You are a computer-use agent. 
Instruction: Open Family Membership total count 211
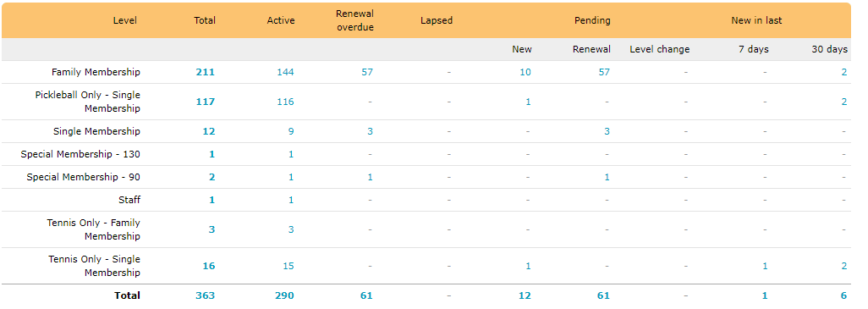click(x=205, y=72)
